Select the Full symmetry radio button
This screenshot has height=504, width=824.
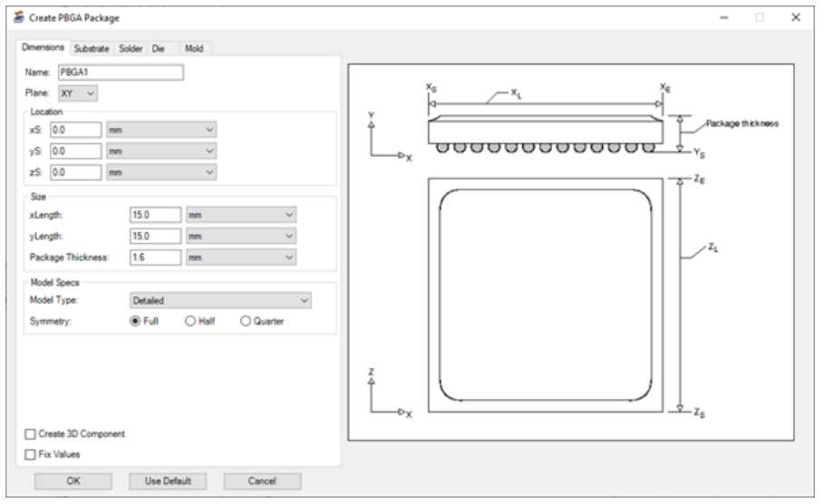pyautogui.click(x=135, y=321)
